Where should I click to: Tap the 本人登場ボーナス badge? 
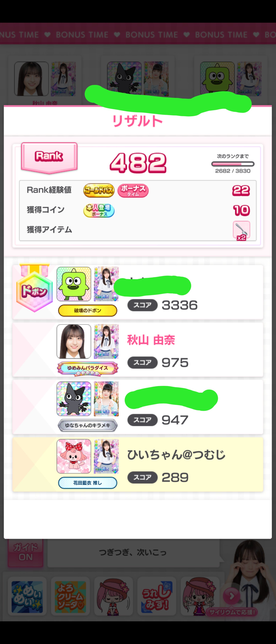(x=99, y=211)
